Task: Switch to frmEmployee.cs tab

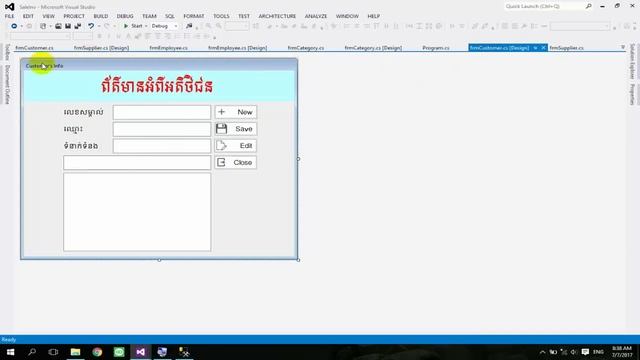Action: click(169, 48)
